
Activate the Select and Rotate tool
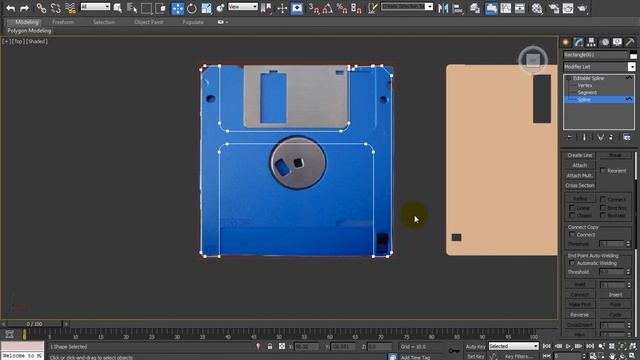[x=191, y=8]
